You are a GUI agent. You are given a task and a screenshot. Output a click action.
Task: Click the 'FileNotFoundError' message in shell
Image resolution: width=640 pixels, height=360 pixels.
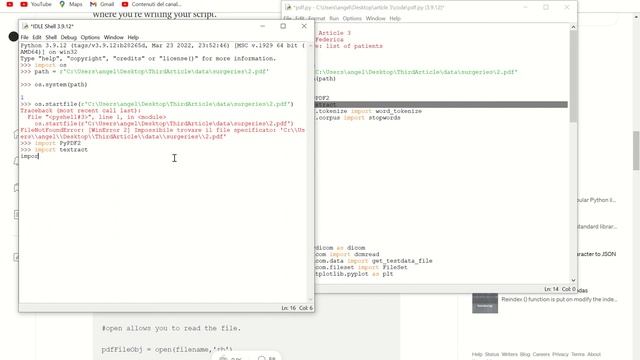(162, 133)
